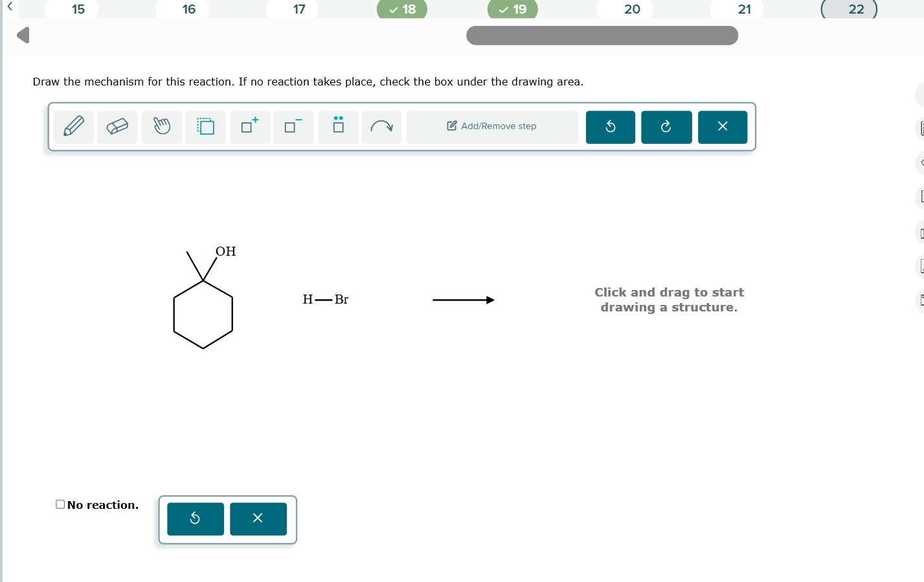The width and height of the screenshot is (924, 582).
Task: Click Add/Remove step button
Action: pos(492,127)
